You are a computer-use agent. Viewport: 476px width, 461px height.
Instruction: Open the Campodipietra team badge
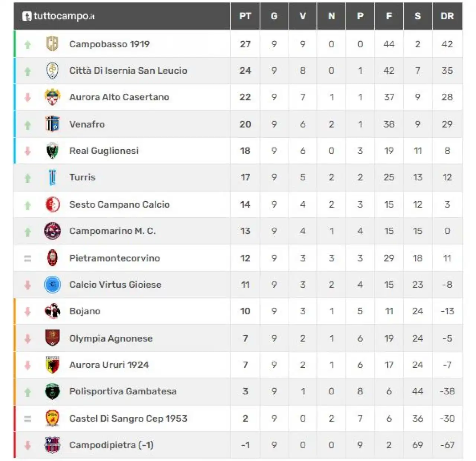point(52,445)
